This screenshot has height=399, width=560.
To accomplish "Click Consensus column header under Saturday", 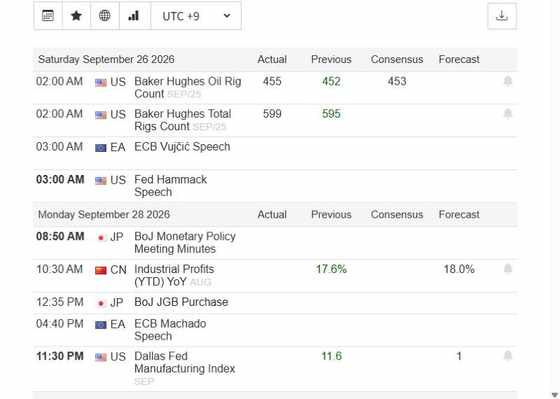I will (397, 59).
